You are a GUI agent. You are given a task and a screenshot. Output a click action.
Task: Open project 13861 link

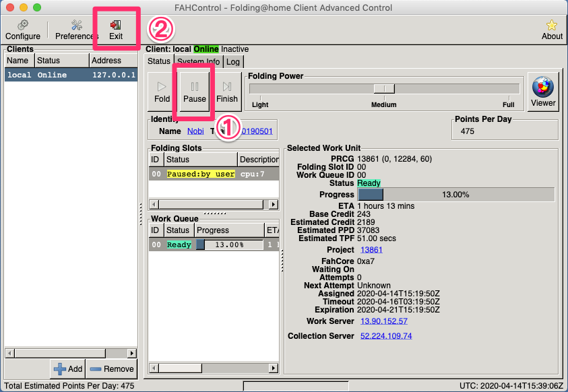click(371, 250)
